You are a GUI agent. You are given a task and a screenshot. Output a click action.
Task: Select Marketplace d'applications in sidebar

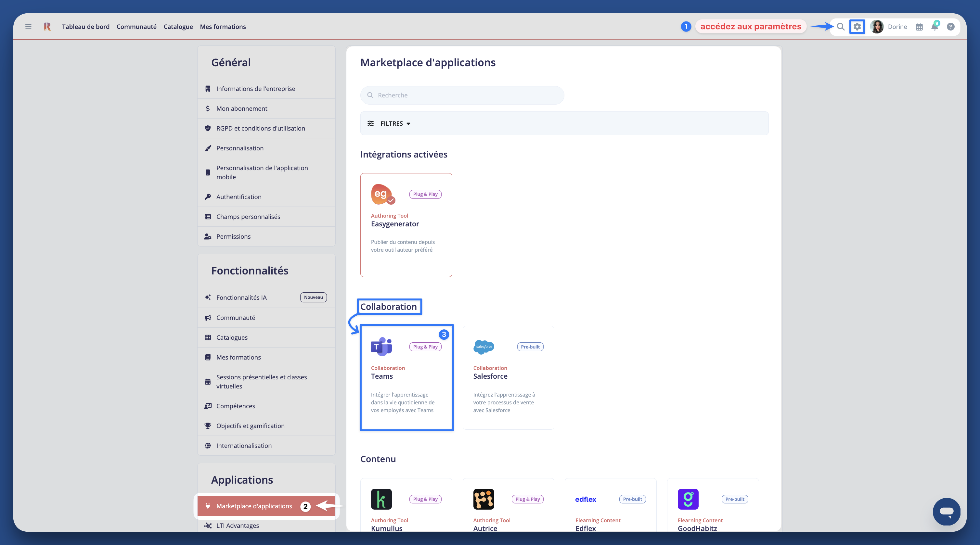[x=266, y=506]
